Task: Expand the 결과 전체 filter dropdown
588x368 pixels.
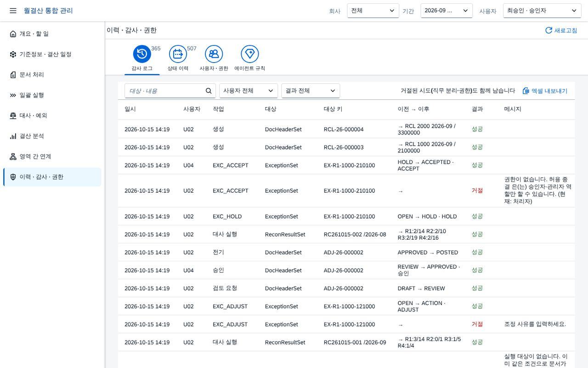Action: (311, 91)
